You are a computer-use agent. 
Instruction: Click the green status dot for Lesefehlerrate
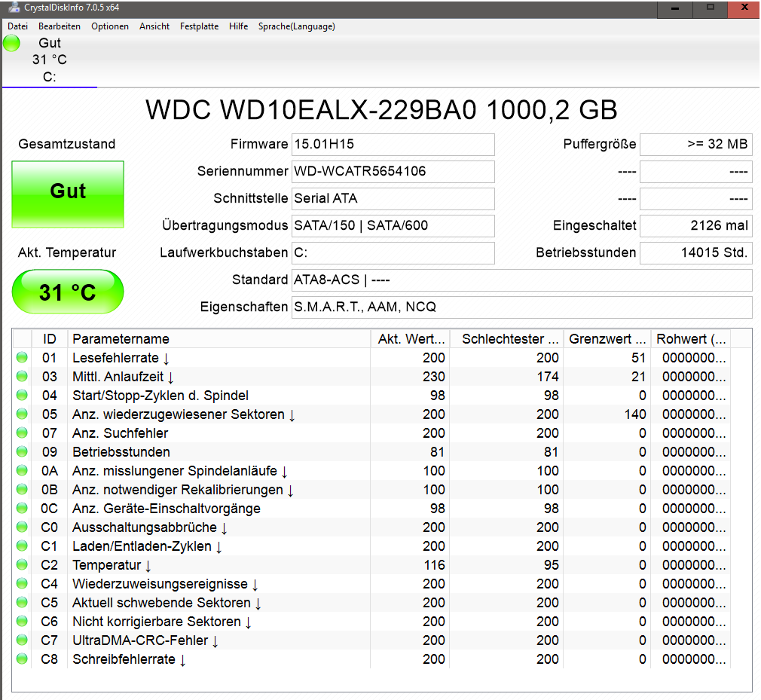(x=22, y=357)
